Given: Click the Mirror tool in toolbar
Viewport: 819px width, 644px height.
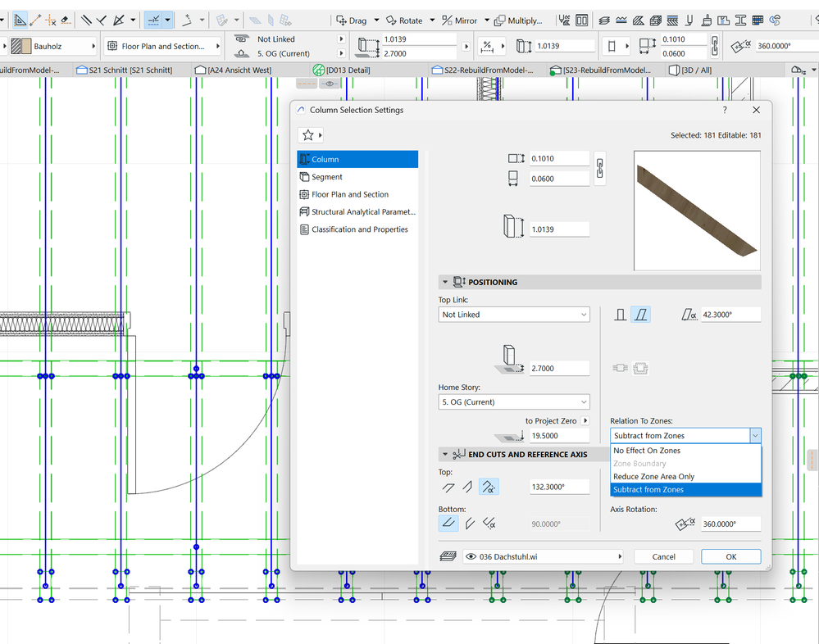Looking at the screenshot, I should tap(459, 20).
